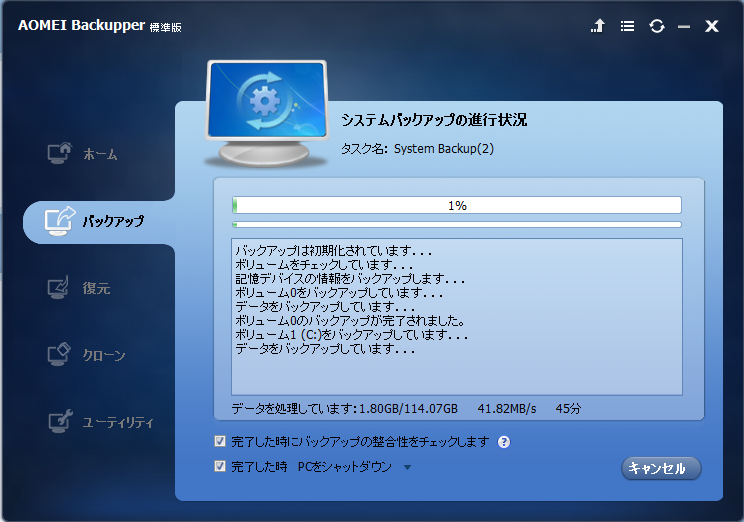This screenshot has height=522, width=744.
Task: Click log line ボリューム0をバックアップしています...
Action: [339, 292]
